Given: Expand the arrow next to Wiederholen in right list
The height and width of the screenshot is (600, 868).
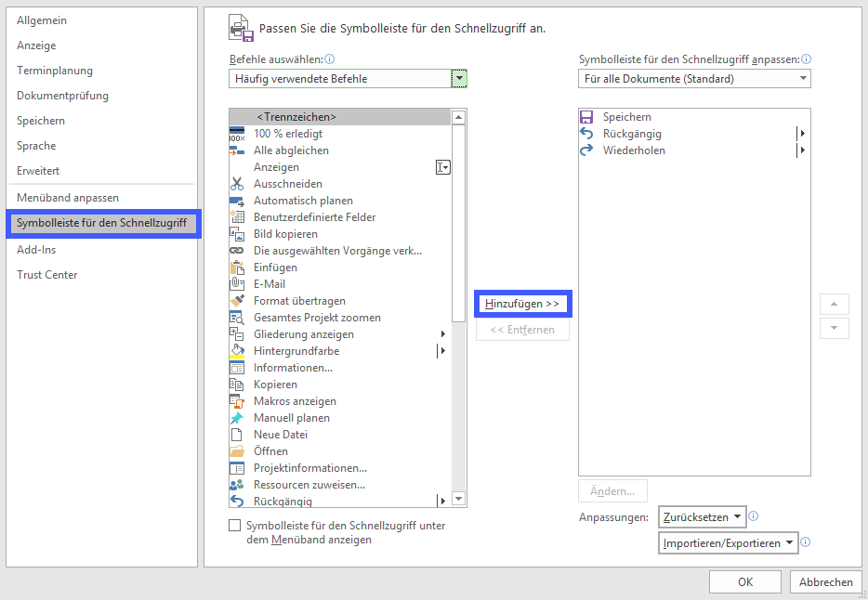Looking at the screenshot, I should [802, 150].
